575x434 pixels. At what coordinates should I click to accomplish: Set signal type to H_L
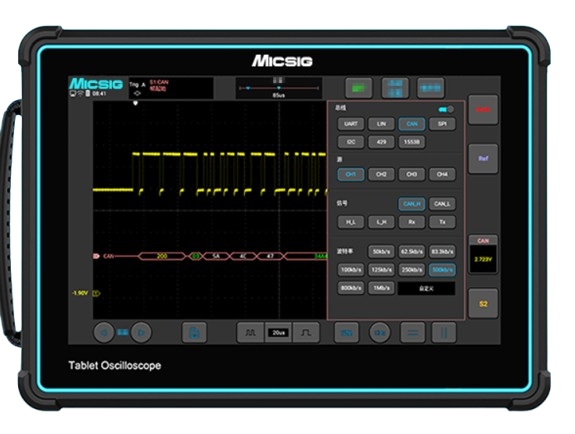pos(351,222)
